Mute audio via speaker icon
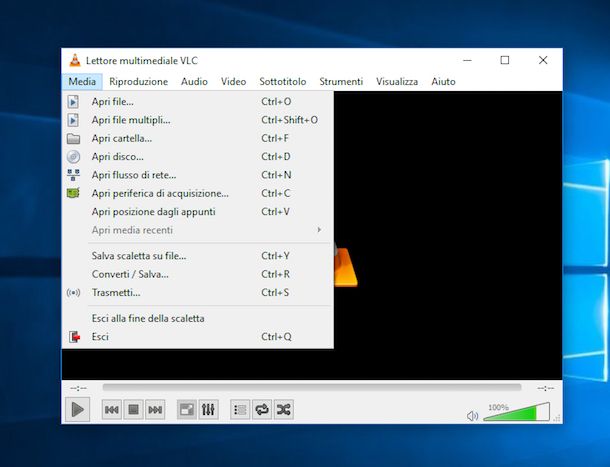Screen dimensions: 610x467 pos(472,416)
